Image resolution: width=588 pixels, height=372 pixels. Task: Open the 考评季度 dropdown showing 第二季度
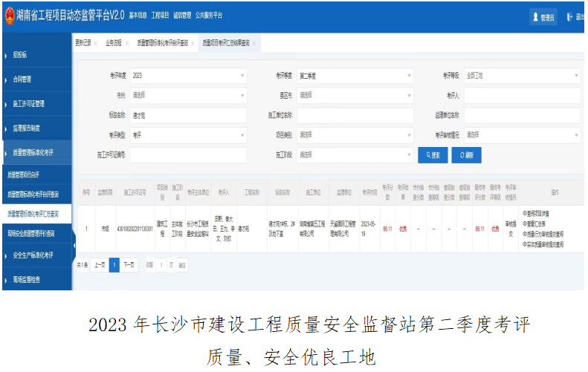point(355,76)
